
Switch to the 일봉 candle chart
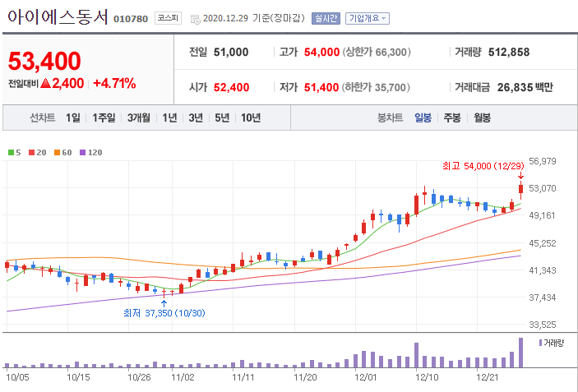[x=423, y=118]
